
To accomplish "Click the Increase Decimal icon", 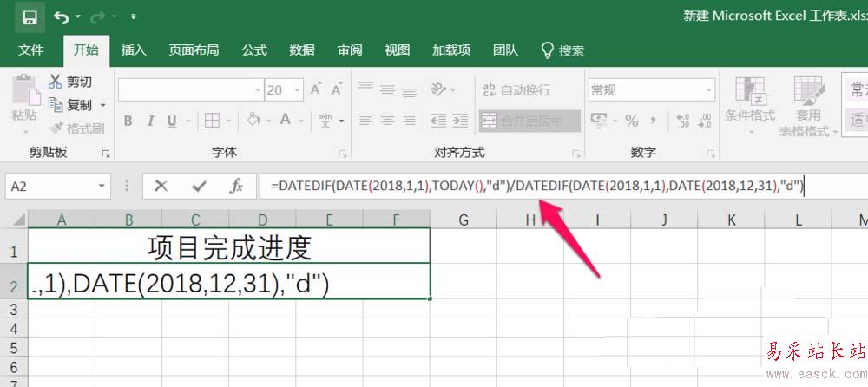I will coord(682,120).
